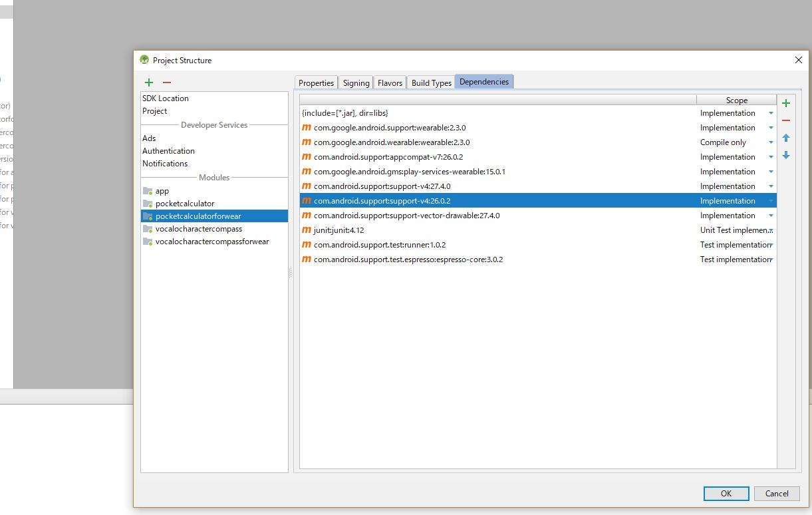
Task: Open scope dropdown for play-services-wearable:15.0.1
Action: [771, 172]
